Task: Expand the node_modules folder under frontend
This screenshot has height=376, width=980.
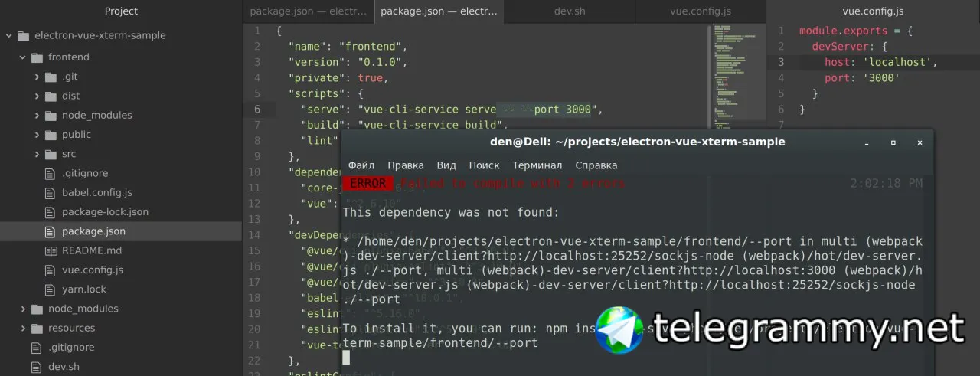Action: [37, 115]
